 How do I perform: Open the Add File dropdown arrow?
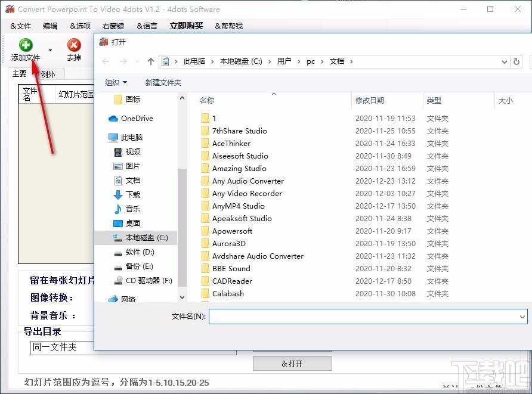click(51, 50)
